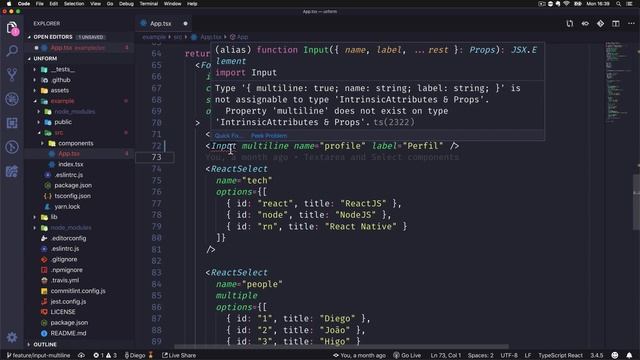Open index.tsx in the file tree

(71, 164)
